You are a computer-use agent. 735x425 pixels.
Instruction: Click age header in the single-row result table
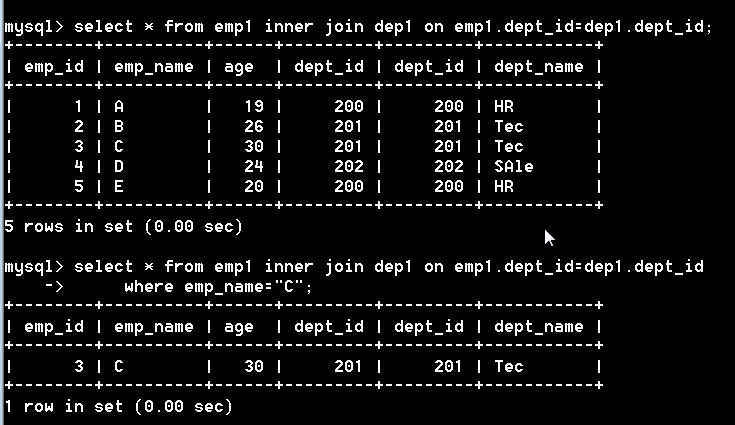[239, 327]
